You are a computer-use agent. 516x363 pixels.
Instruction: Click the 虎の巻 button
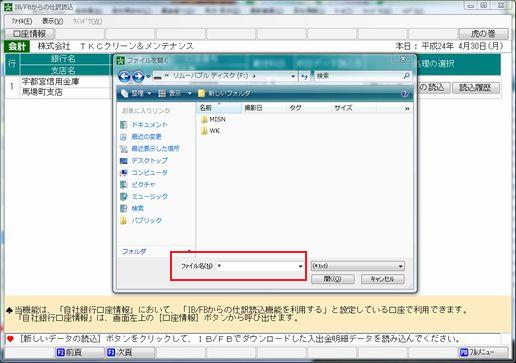tap(483, 34)
